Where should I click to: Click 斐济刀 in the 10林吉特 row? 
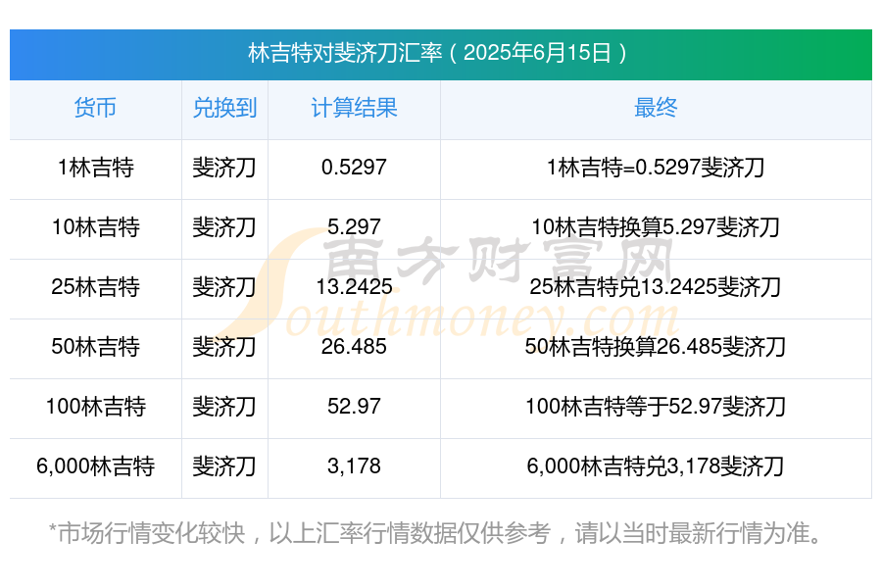(224, 227)
